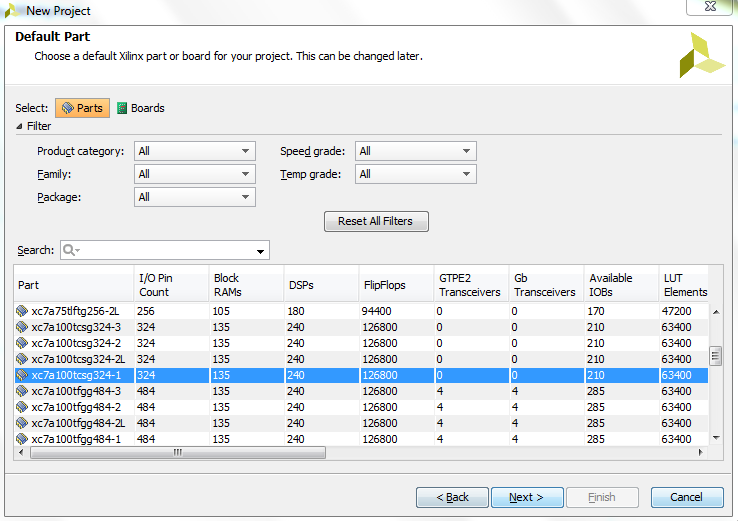Sort by the DSPs column header
The image size is (738, 521).
click(x=321, y=284)
